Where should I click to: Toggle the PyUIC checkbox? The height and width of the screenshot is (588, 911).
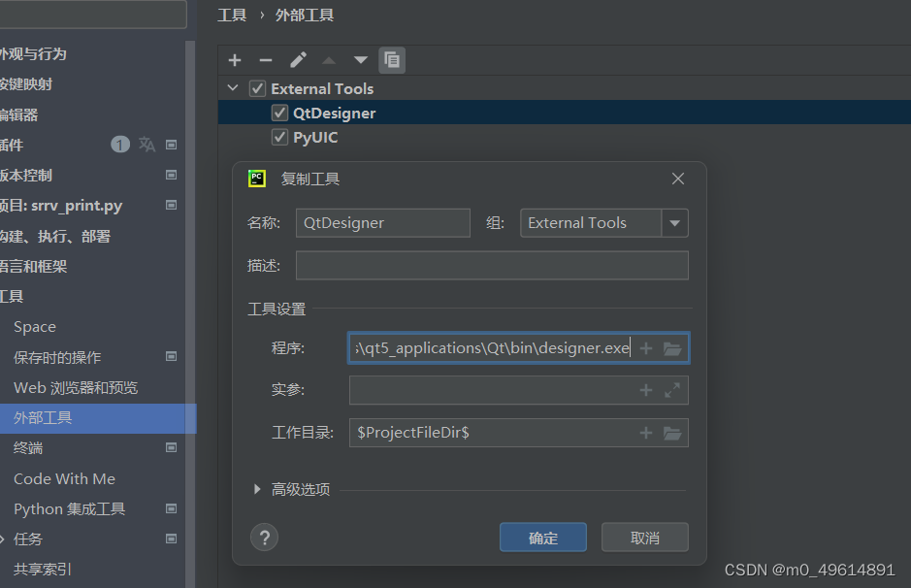click(279, 137)
